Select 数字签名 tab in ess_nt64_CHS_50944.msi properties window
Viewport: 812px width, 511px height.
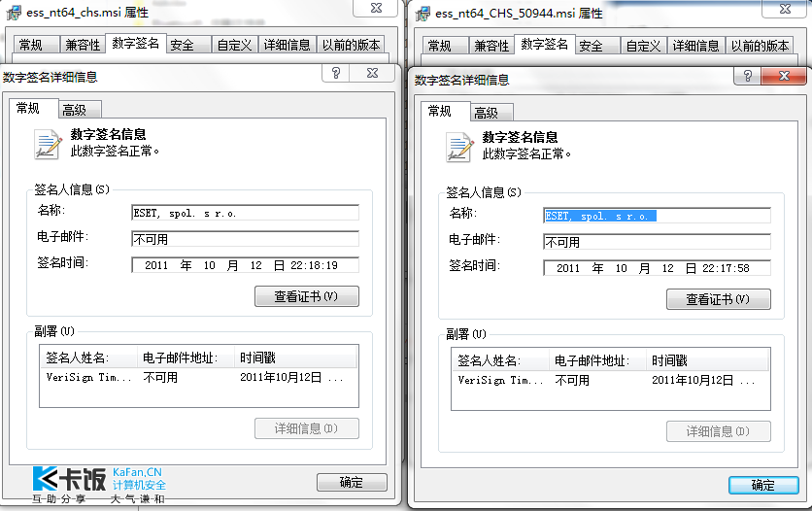tap(545, 45)
